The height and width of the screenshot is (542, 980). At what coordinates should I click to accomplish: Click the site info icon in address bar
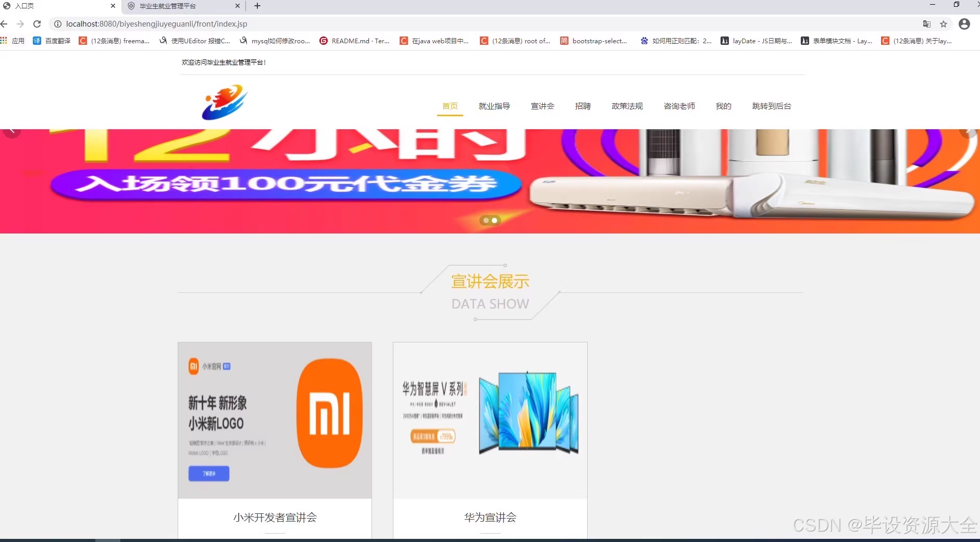58,24
